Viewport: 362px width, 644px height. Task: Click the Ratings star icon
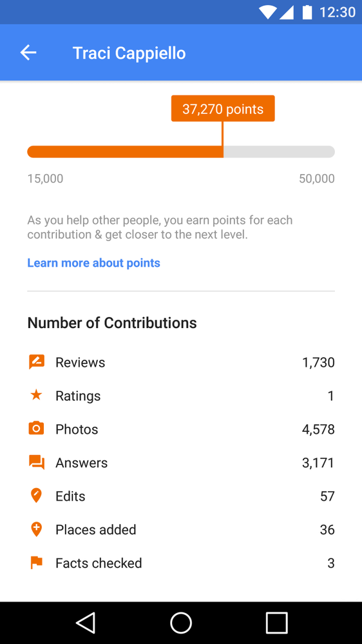(36, 395)
